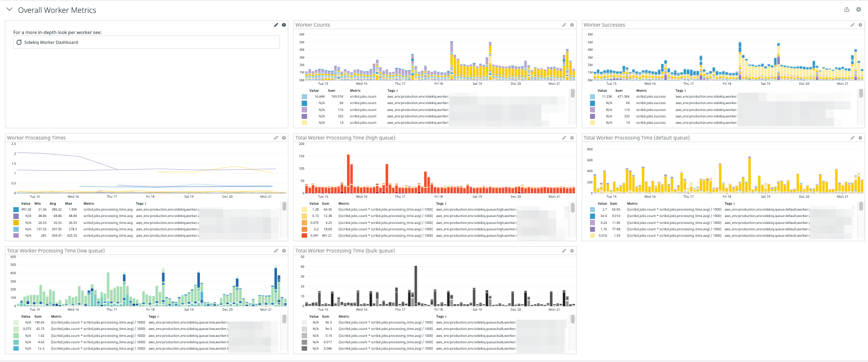Image resolution: width=868 pixels, height=362 pixels.
Task: Sort the high queue legend by Tags
Action: tap(441, 203)
